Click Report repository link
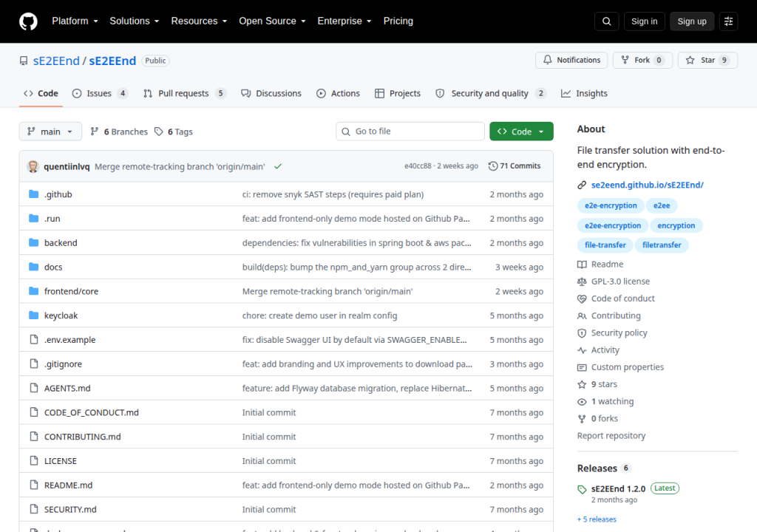Screen dimensions: 757x532 (611, 435)
